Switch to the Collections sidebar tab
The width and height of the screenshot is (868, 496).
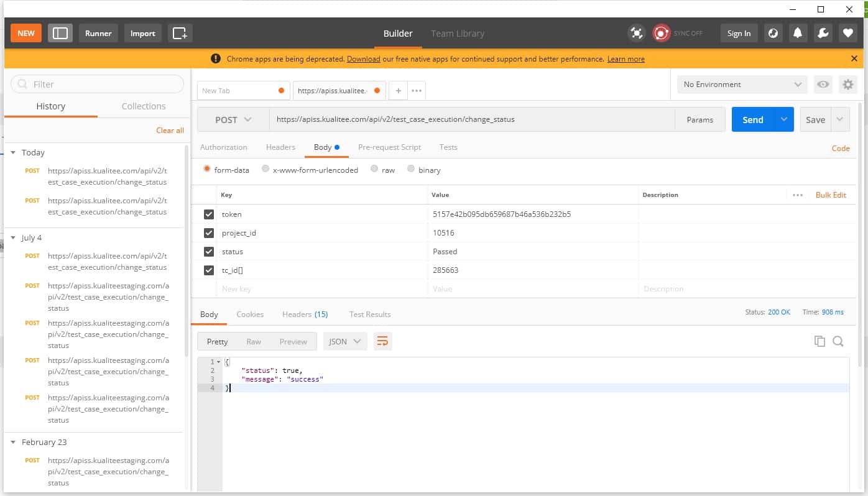(144, 106)
